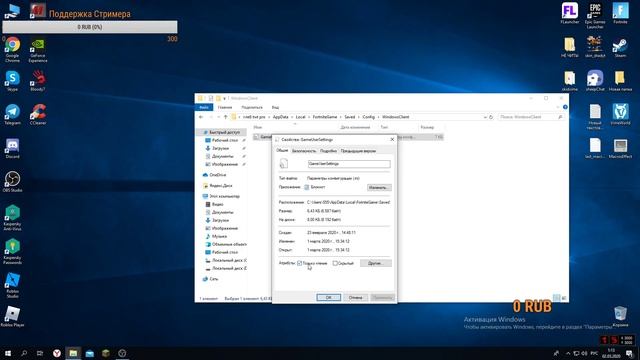The width and height of the screenshot is (640, 360).
Task: Launch Roblox Player desktop shortcut
Action: pos(12,316)
